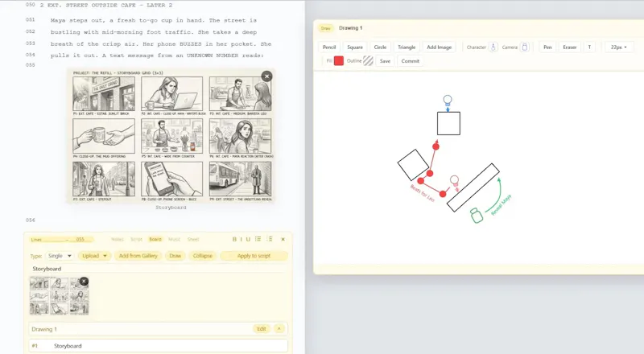Click Add Image in drawing toolbar
The width and height of the screenshot is (644, 354).
click(x=439, y=47)
